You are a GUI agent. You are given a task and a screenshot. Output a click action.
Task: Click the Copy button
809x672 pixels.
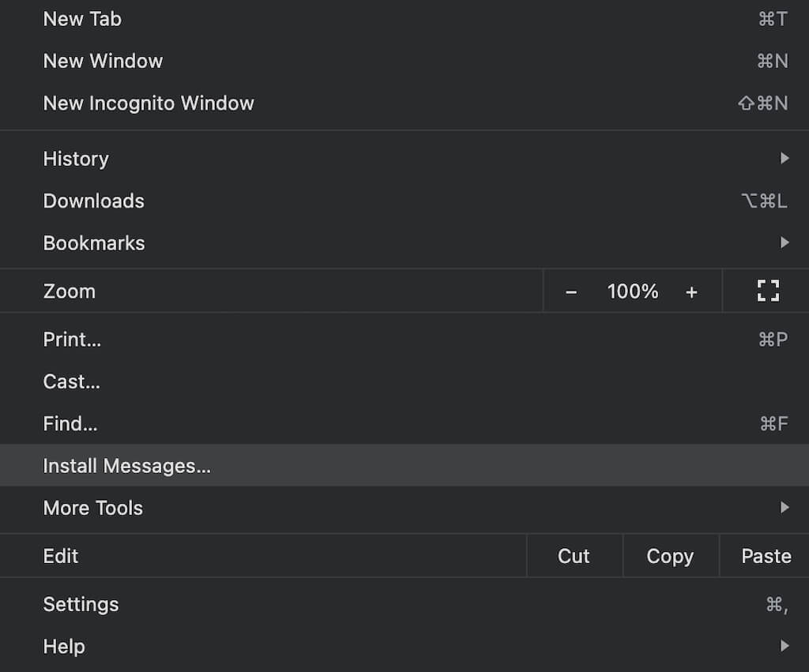670,556
